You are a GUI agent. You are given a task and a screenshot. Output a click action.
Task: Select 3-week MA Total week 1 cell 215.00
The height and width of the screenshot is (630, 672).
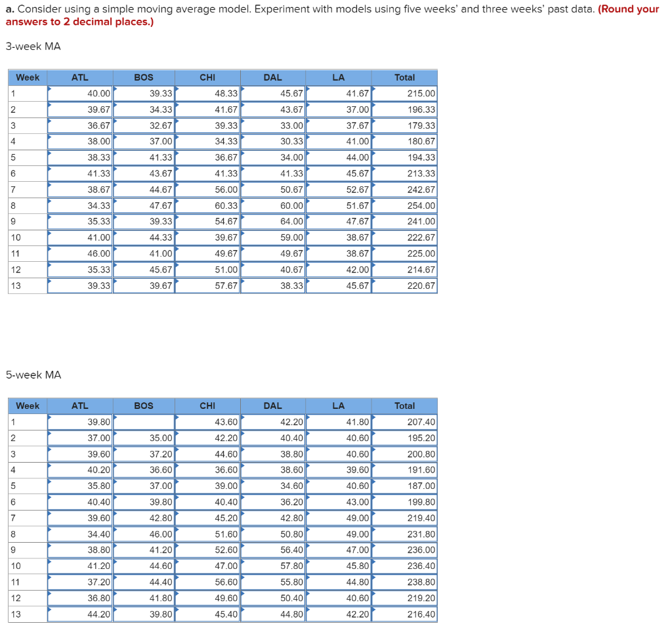(404, 93)
